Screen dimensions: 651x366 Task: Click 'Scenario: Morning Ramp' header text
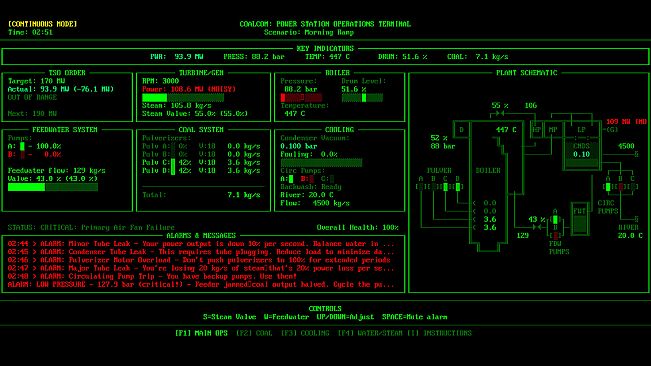click(x=309, y=32)
